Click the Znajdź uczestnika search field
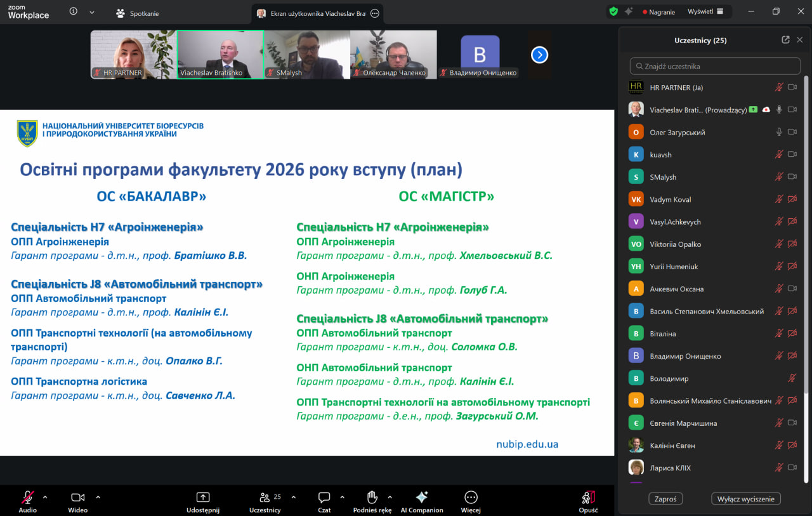Screen dimensions: 812x516 [715, 66]
